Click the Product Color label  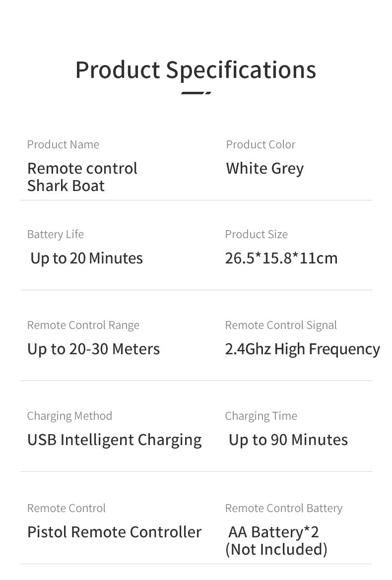click(261, 144)
